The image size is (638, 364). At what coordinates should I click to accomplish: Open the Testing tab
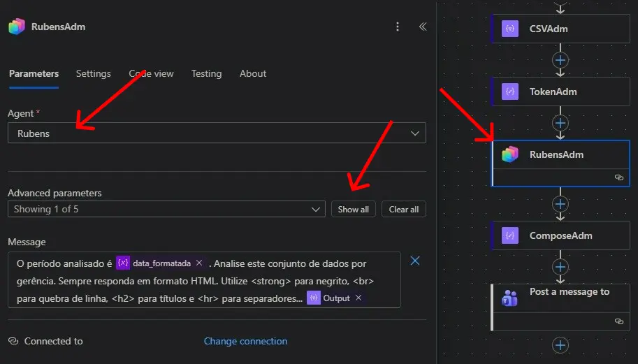[x=206, y=73]
